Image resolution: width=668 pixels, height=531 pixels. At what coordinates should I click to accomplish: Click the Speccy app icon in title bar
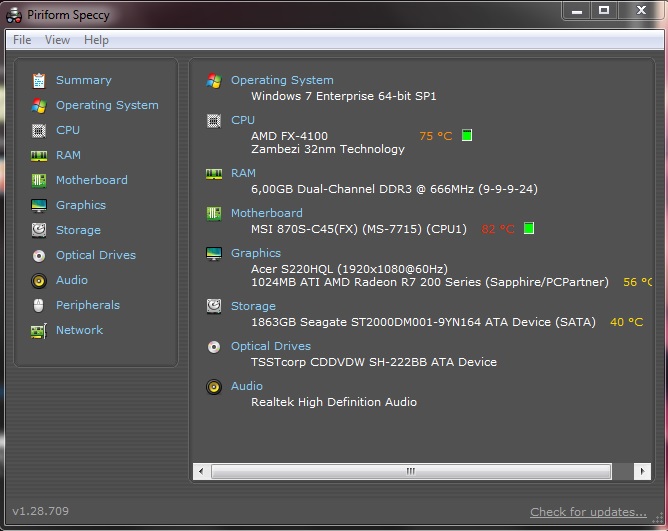(14, 15)
